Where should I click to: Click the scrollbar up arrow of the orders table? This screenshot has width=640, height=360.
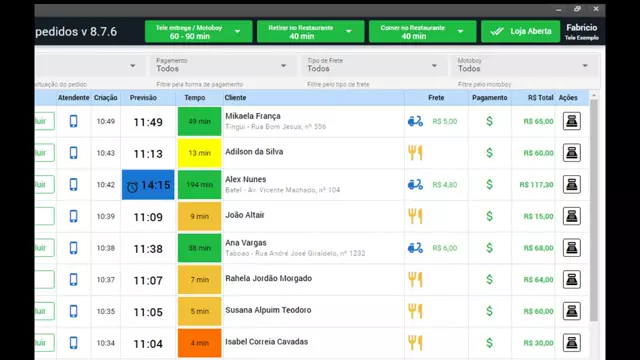(594, 96)
